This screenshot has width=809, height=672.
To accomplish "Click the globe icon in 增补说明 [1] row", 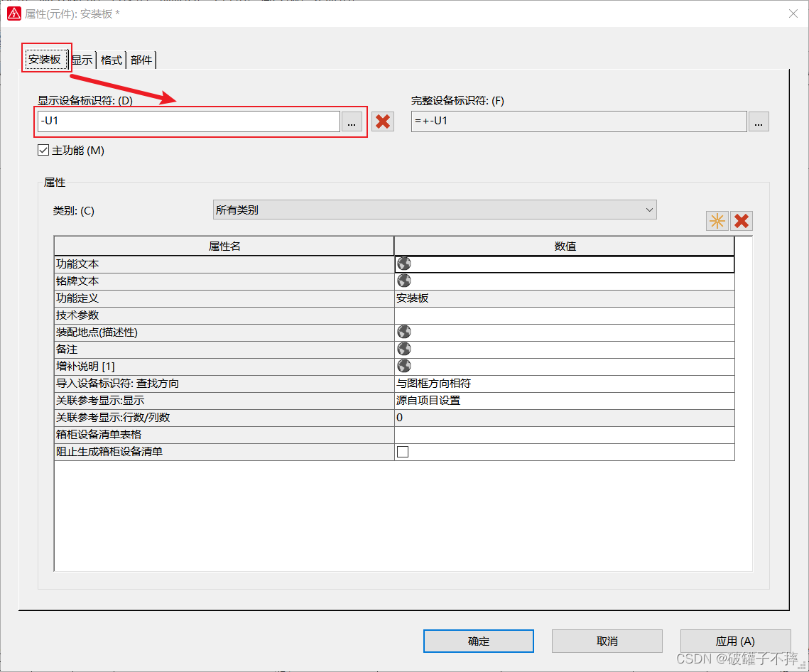I will point(404,367).
